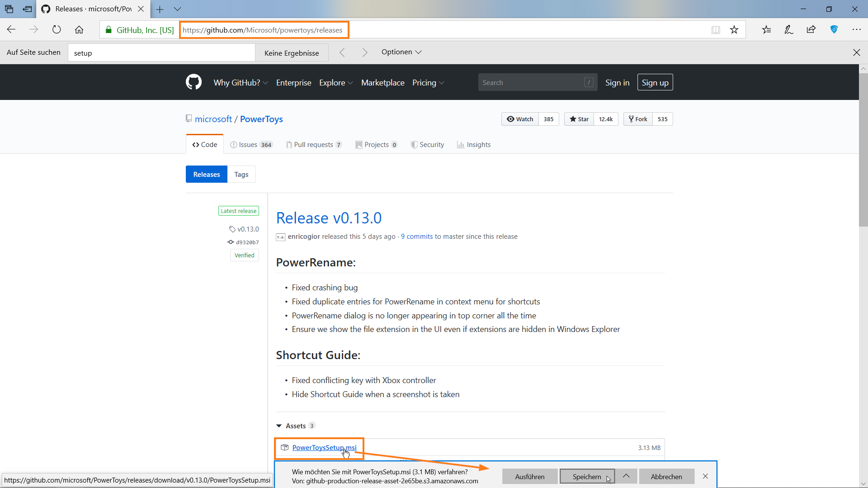Add page to favorites with star icon
Viewport: 868px width, 488px height.
(x=734, y=30)
